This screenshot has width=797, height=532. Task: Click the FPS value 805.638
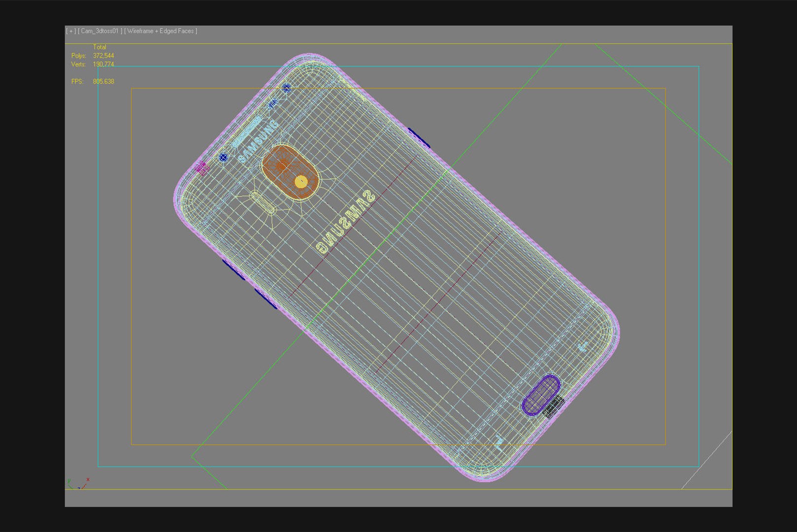coord(103,82)
